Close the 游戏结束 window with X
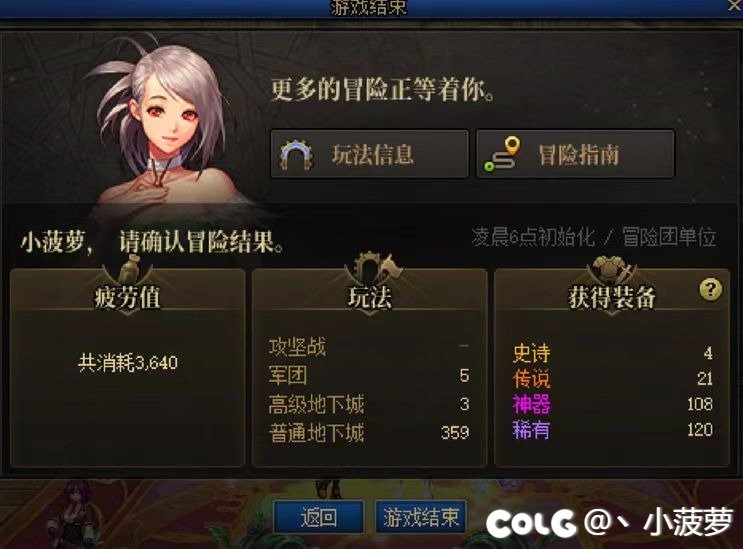743x549 pixels. (734, 6)
